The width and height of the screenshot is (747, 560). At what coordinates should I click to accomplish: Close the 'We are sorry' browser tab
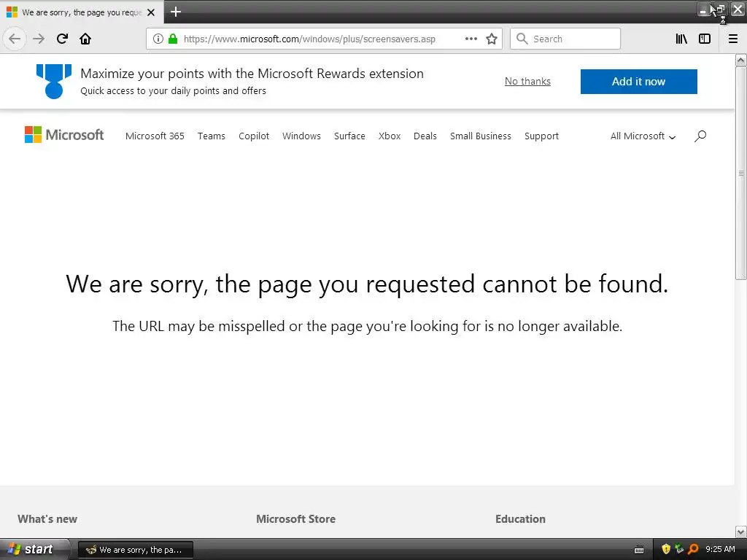coord(151,12)
